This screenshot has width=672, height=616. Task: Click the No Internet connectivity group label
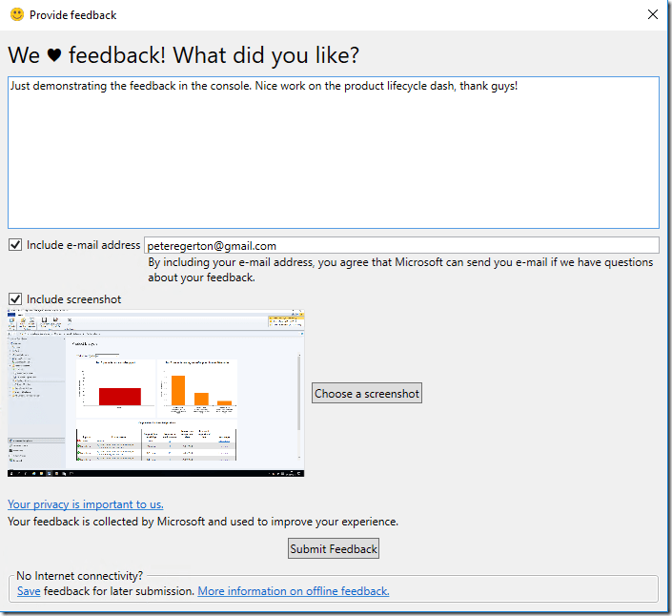(80, 576)
